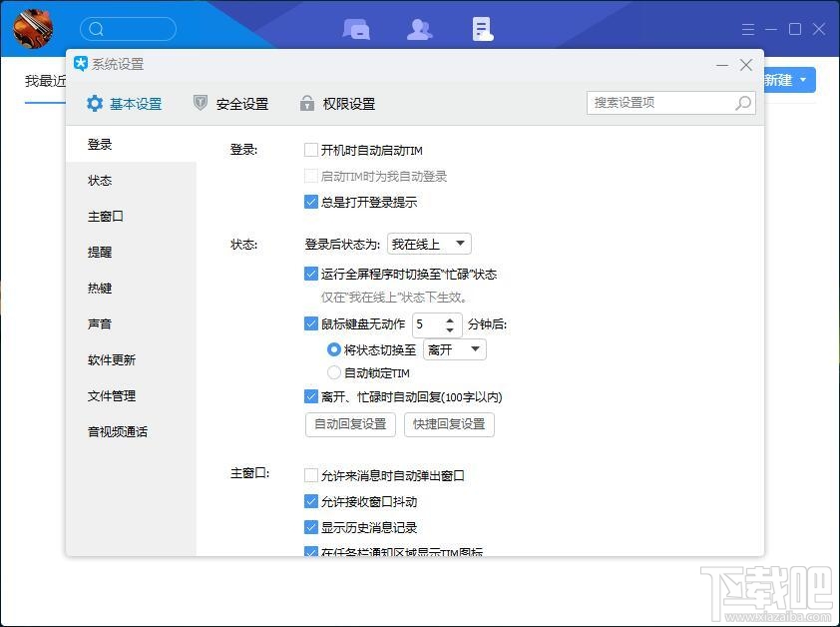Click the 快捷回复设置 button

(449, 424)
